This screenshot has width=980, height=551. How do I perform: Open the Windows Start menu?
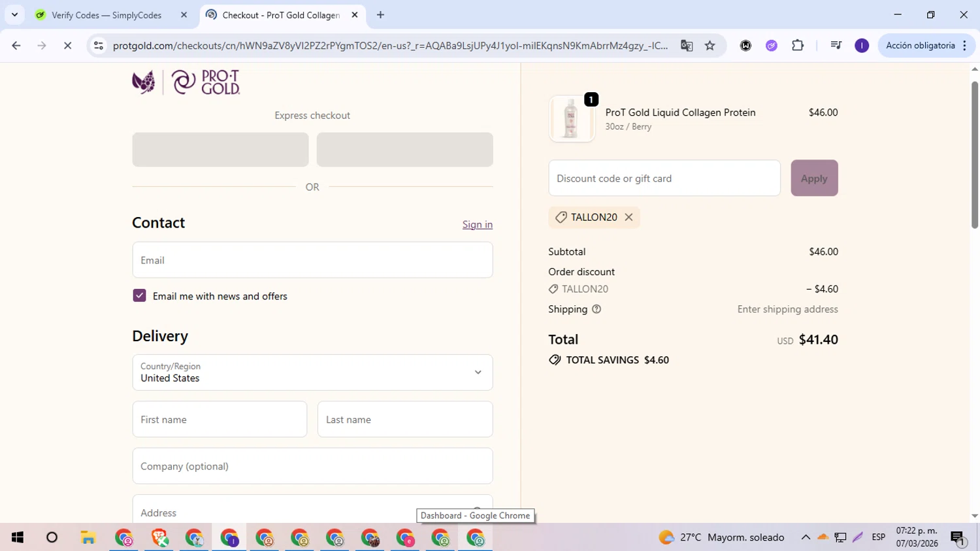18,537
